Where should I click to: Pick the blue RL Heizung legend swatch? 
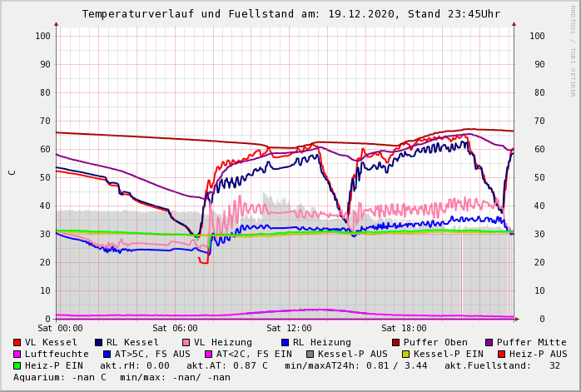[285, 342]
